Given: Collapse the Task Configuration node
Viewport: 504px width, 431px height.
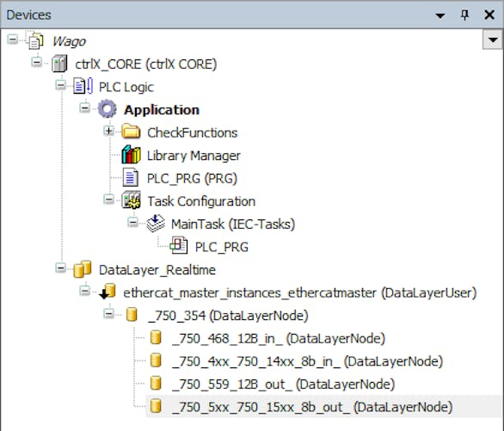Looking at the screenshot, I should (x=109, y=200).
